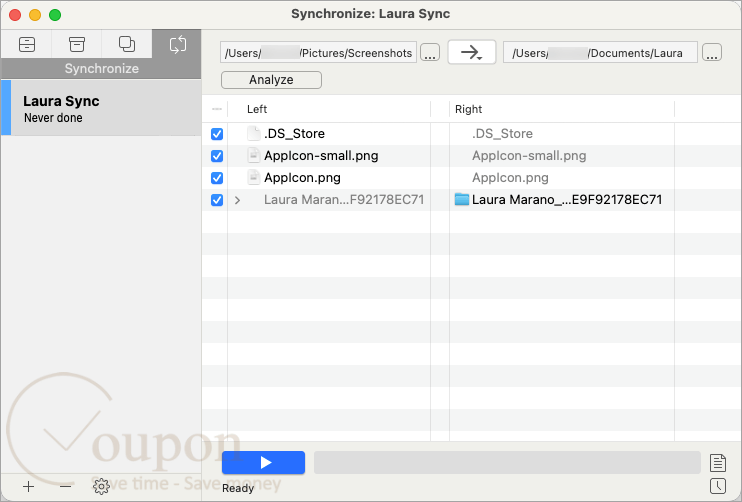Uncheck the AppIcon.png checkbox
Viewport: 742px width, 502px height.
(217, 178)
